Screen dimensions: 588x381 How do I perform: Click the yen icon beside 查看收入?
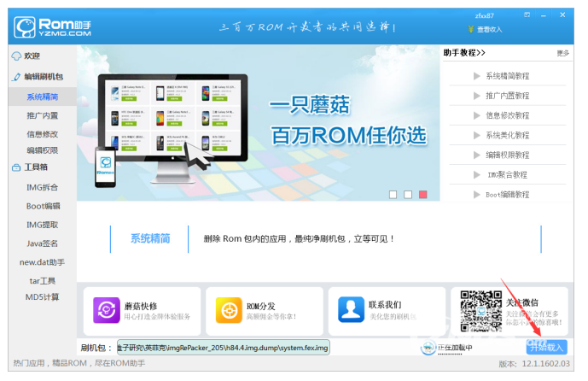(471, 29)
